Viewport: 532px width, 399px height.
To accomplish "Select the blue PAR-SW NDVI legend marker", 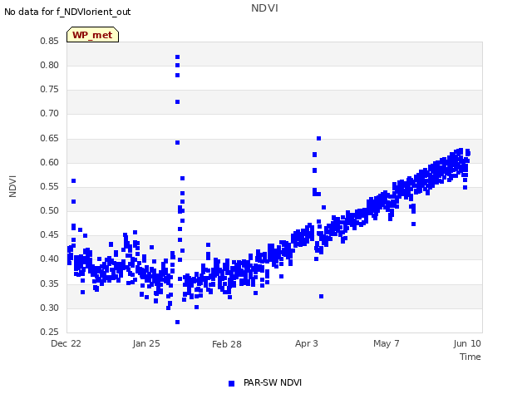I will pyautogui.click(x=231, y=383).
